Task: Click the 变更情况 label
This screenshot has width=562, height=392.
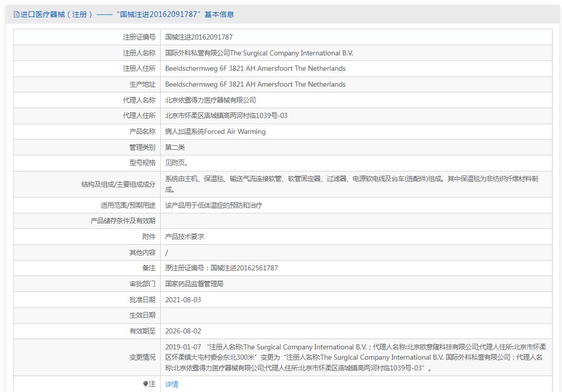Action: point(142,357)
